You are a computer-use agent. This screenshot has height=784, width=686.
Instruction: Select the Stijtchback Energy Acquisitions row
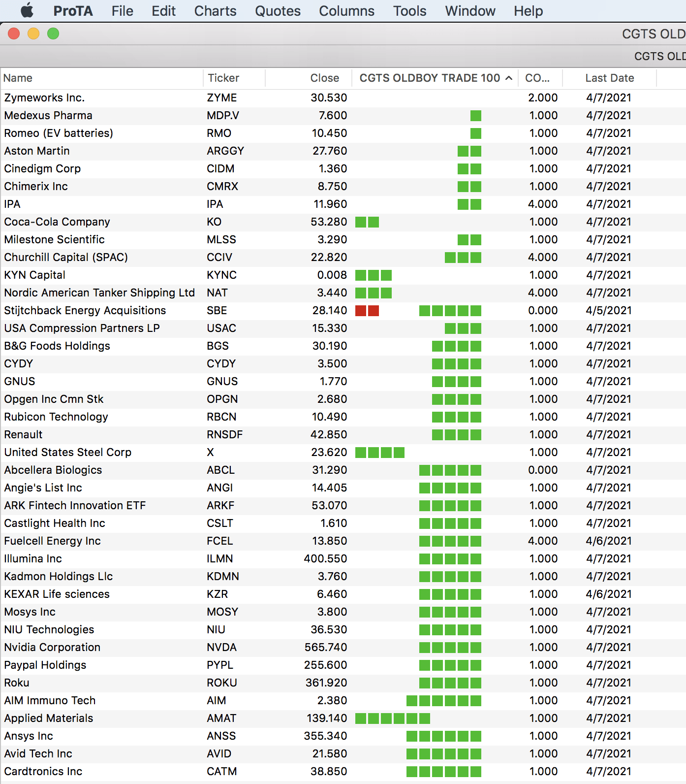pyautogui.click(x=343, y=310)
